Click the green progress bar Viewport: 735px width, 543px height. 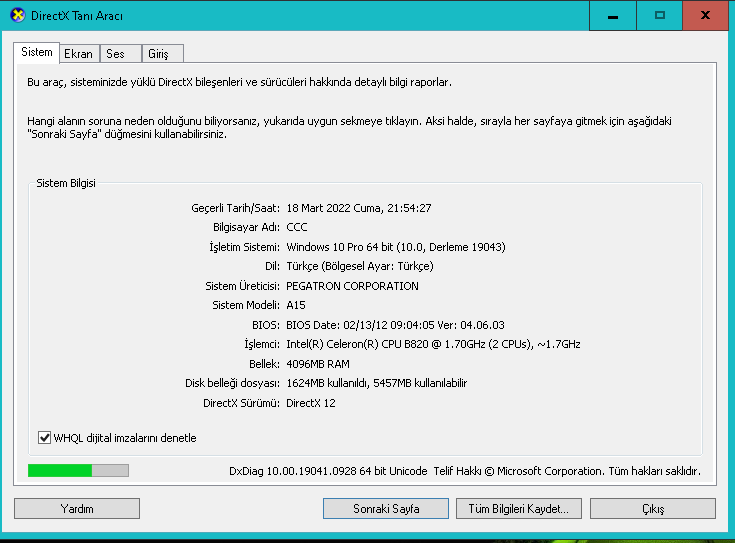[x=78, y=470]
